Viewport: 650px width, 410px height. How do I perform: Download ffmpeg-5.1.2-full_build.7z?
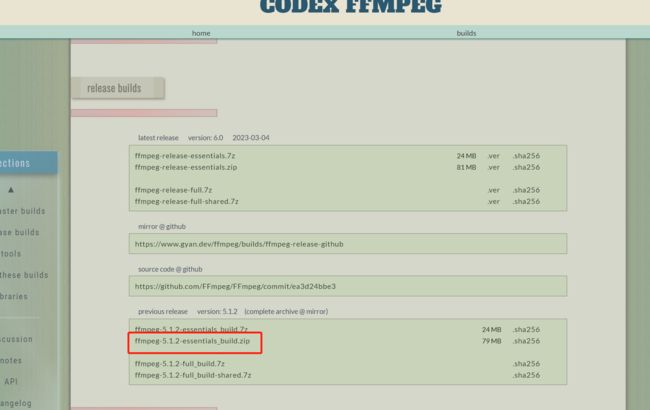(x=179, y=364)
